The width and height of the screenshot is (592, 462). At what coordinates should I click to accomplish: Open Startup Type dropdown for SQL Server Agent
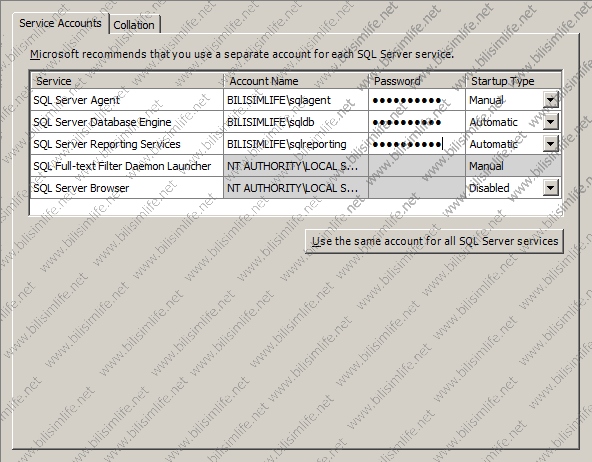pos(551,100)
